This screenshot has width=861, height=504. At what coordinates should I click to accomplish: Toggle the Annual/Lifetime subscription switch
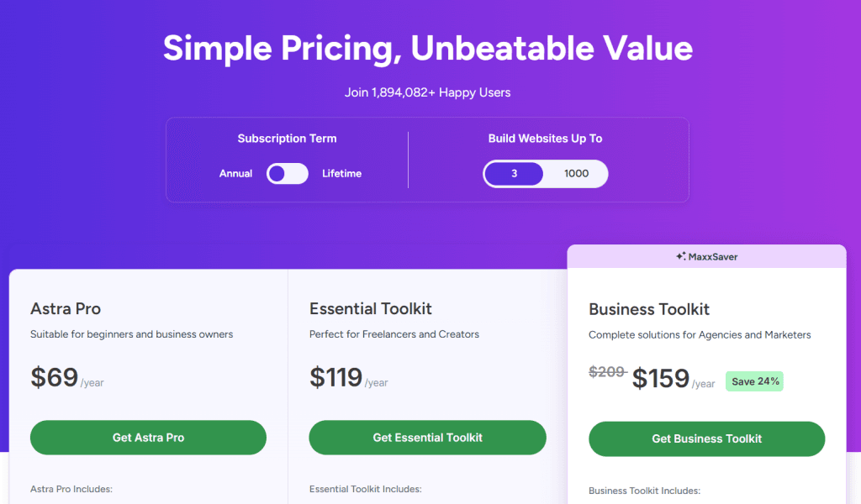pyautogui.click(x=287, y=174)
